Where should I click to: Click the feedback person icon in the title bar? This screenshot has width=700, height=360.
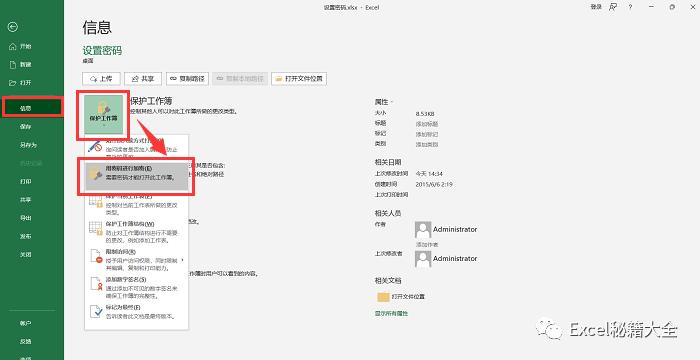[x=613, y=7]
